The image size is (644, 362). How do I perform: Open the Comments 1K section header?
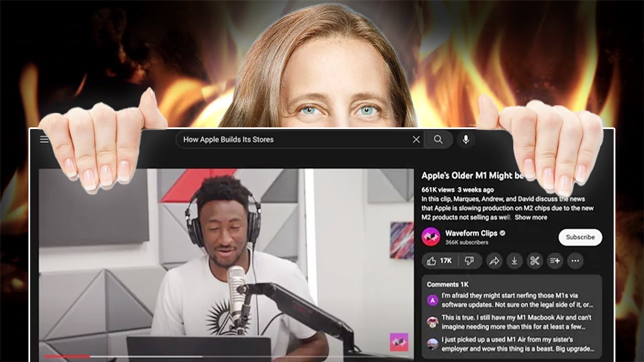click(448, 284)
